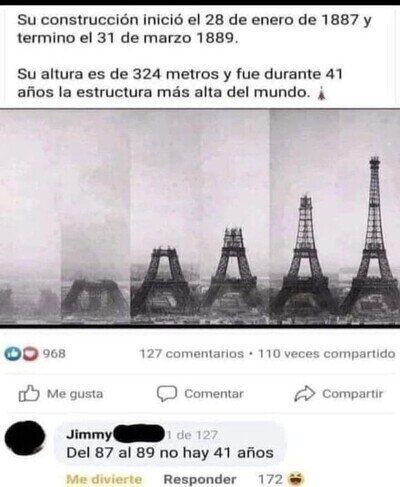Viewport: 400px width, 487px height.
Task: Click the comment text about 41 años
Action: tap(170, 453)
